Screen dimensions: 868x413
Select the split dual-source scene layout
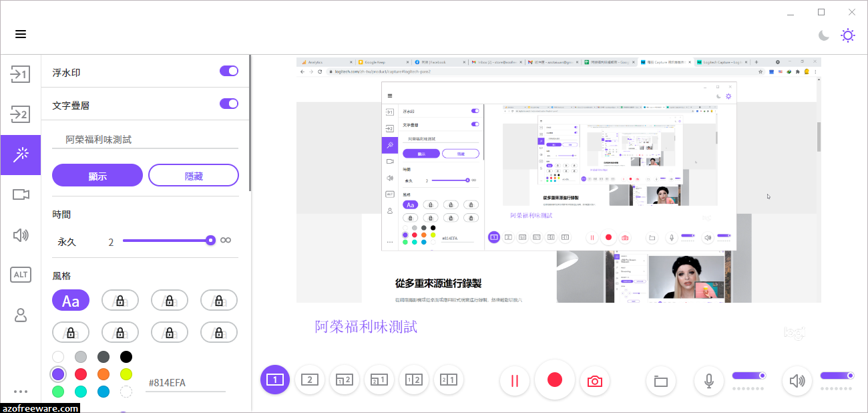[x=414, y=380]
